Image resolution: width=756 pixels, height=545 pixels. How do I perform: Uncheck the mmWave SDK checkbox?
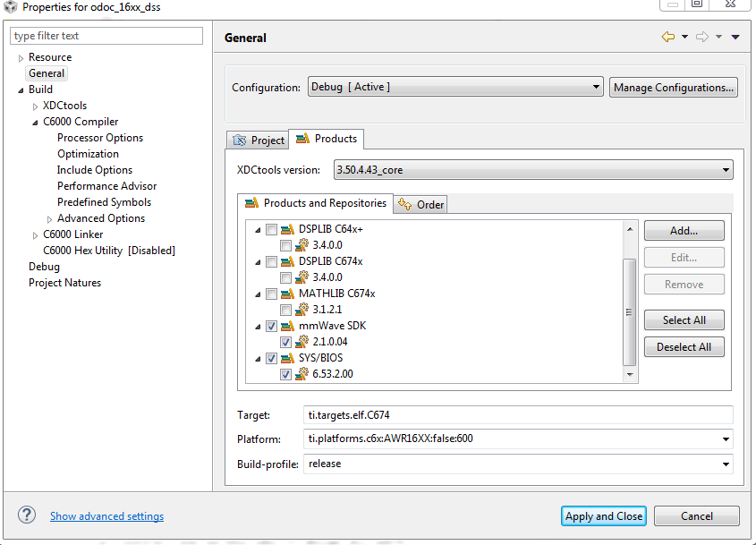271,326
